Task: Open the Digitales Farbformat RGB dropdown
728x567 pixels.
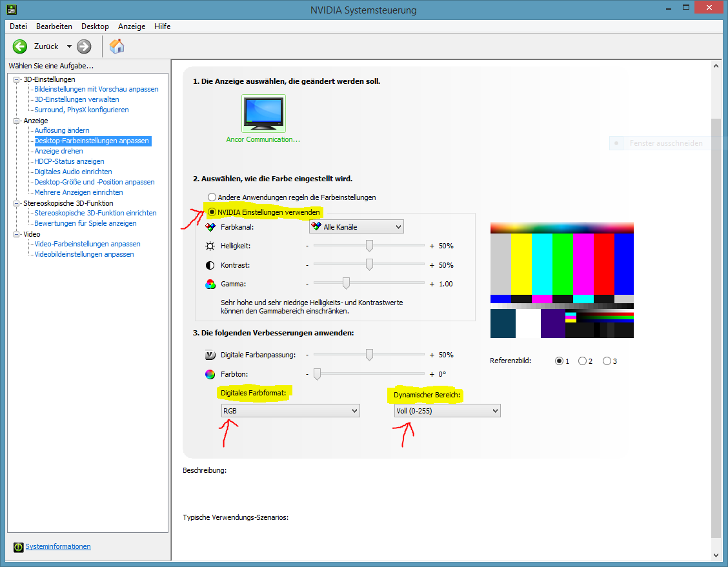Action: pyautogui.click(x=290, y=411)
